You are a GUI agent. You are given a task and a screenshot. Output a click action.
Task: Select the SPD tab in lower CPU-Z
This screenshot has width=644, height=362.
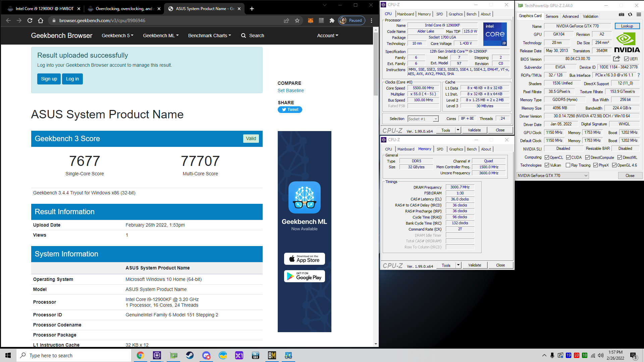tap(440, 149)
